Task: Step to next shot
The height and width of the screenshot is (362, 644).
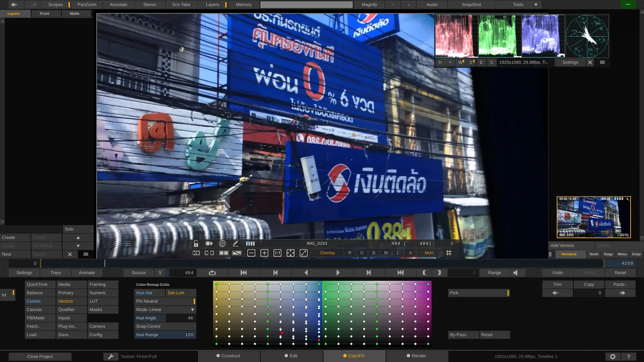Action: coord(369,273)
